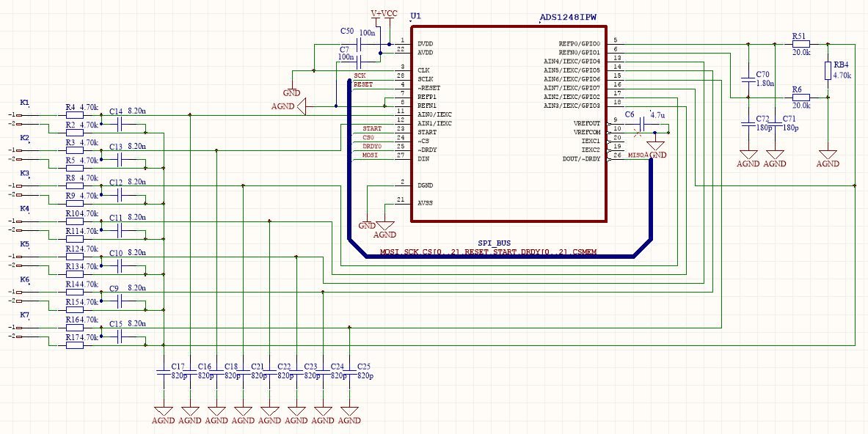
Task: Select resistor R8 symbol
Action: point(75,185)
